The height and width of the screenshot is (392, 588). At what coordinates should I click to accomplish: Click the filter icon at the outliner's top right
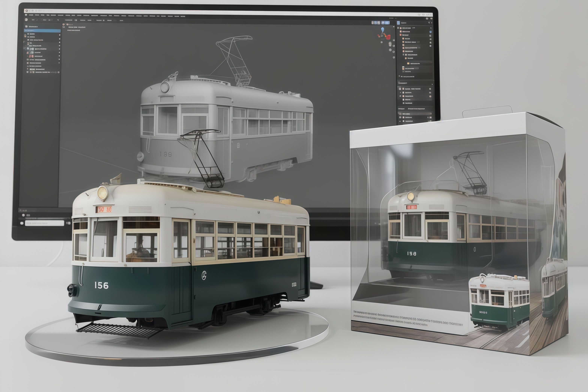coord(429,23)
